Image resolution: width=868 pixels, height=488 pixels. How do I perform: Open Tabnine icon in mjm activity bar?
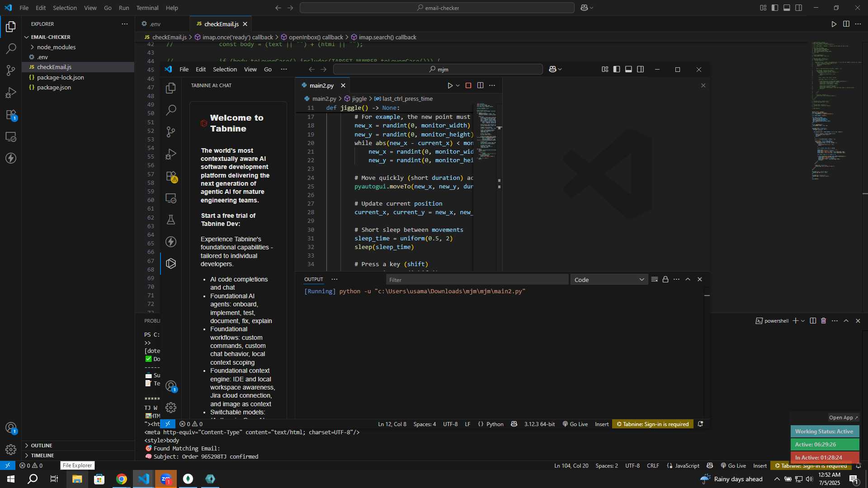click(x=171, y=263)
